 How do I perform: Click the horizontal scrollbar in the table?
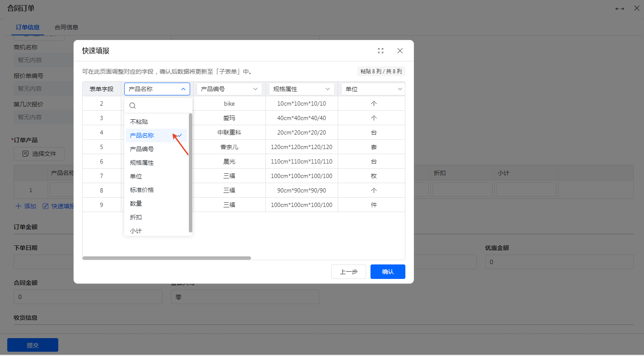click(x=166, y=258)
